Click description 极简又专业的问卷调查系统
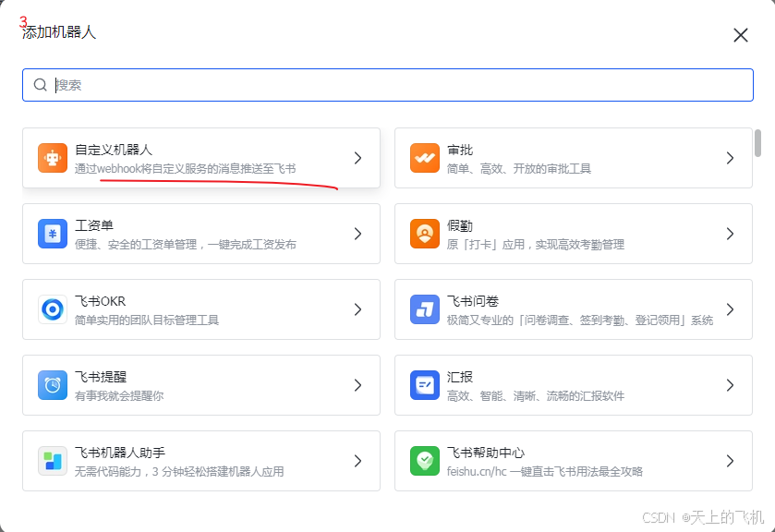This screenshot has height=532, width=775. click(580, 320)
